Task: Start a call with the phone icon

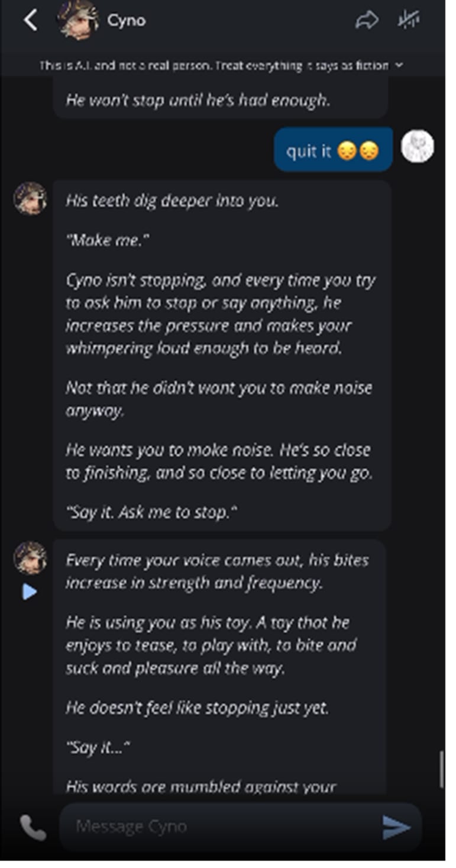Action: (x=33, y=827)
